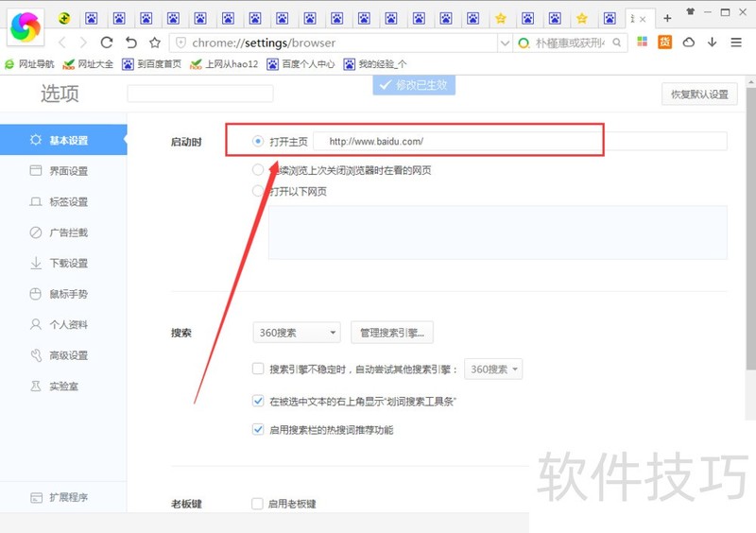Go to 下载设置 in sidebar
The height and width of the screenshot is (533, 756).
(68, 263)
